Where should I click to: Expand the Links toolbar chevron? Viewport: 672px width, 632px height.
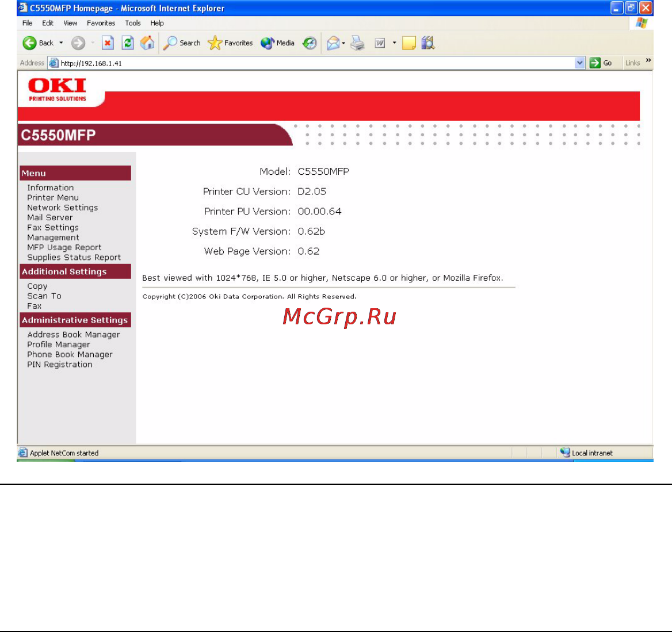tap(648, 60)
